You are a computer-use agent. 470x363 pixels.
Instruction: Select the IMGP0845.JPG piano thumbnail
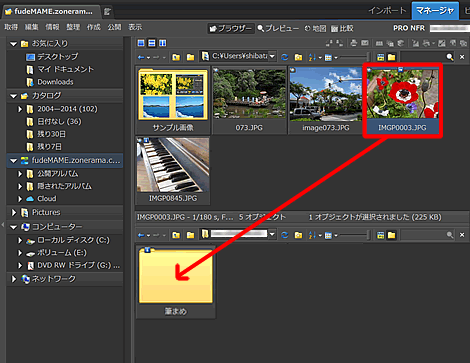pos(173,170)
